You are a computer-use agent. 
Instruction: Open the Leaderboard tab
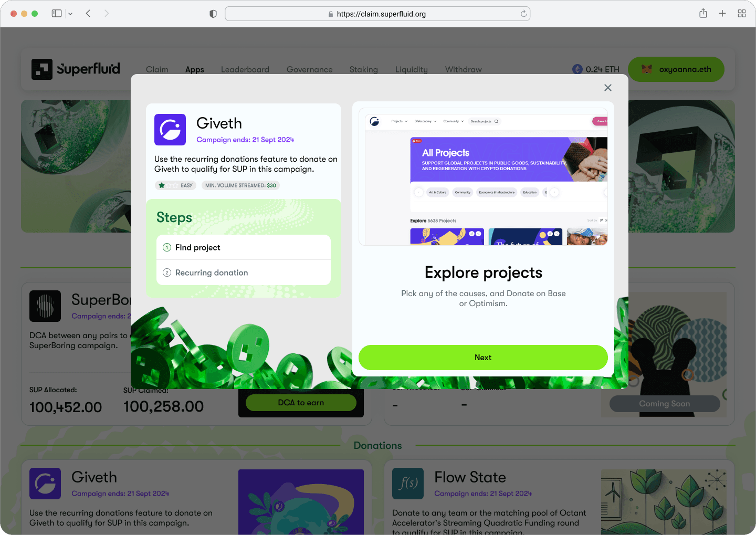[x=245, y=69]
